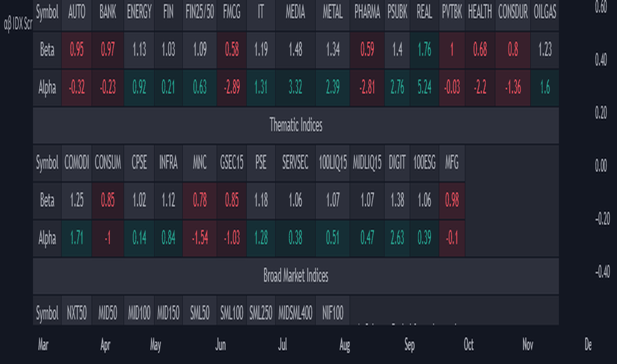Select the FMCG alpha value -2.89

coord(232,87)
